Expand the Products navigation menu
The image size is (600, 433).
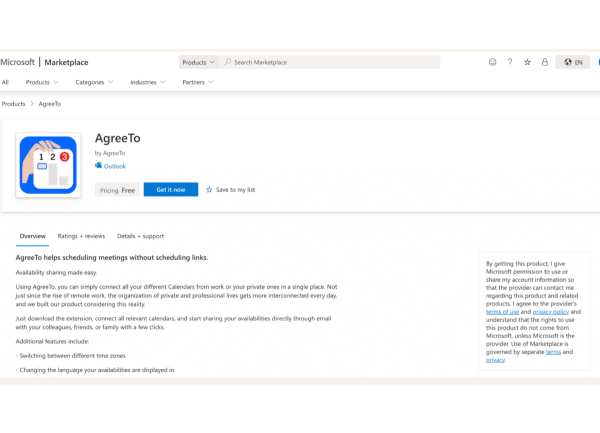42,82
